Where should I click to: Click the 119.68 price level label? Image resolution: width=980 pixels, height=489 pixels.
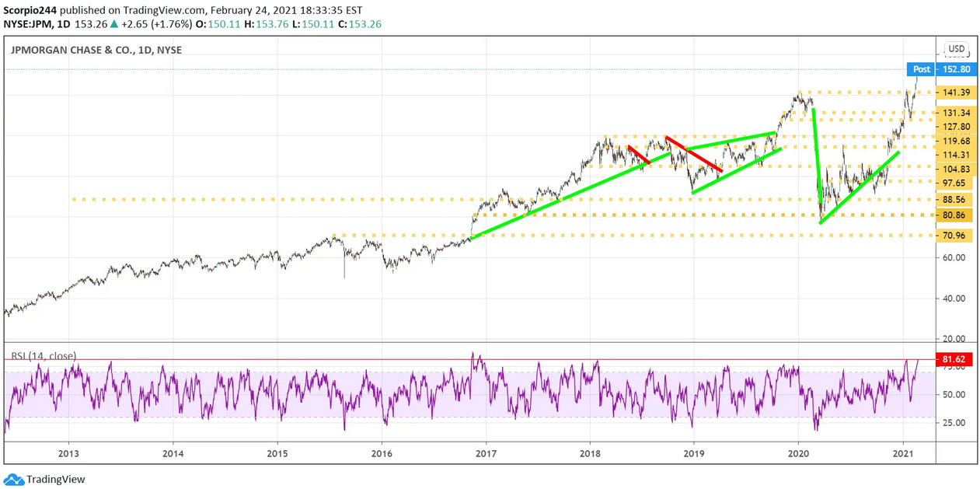(x=956, y=141)
